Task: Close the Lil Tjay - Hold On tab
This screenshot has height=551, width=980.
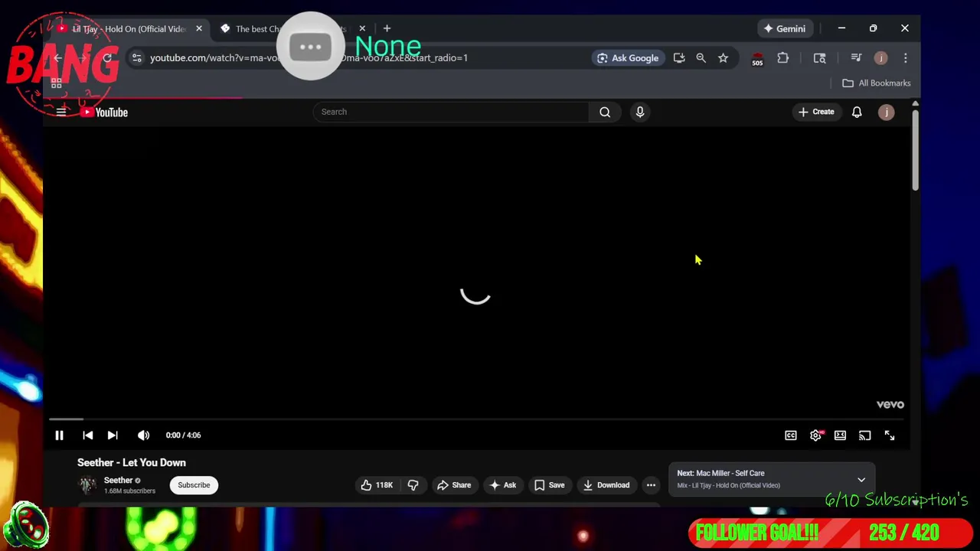Action: [199, 28]
